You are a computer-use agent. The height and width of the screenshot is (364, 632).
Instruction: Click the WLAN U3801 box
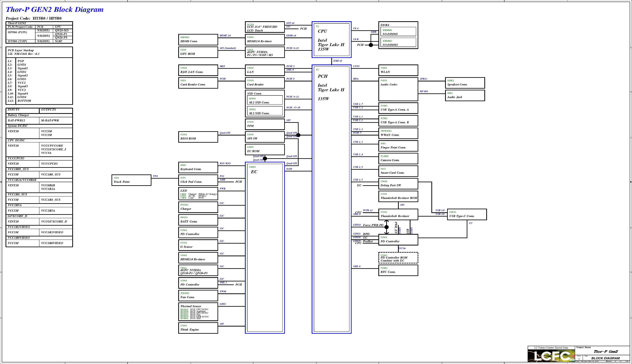coord(398,70)
